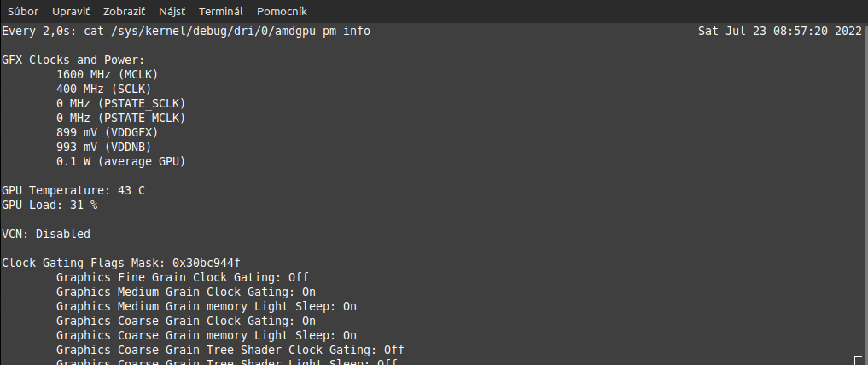Click the 0.1 W average GPU line
The image size is (868, 365).
(x=120, y=161)
